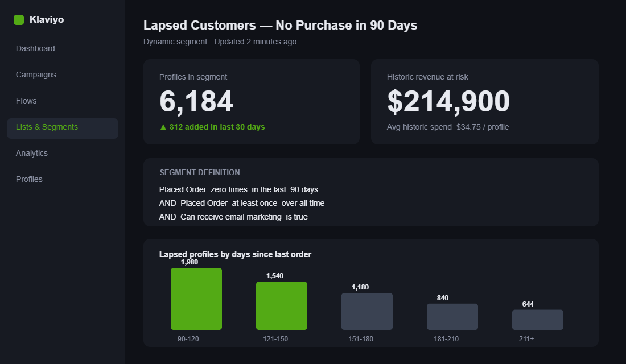The height and width of the screenshot is (364, 626).
Task: Select the $214,900 revenue figure
Action: pyautogui.click(x=448, y=101)
